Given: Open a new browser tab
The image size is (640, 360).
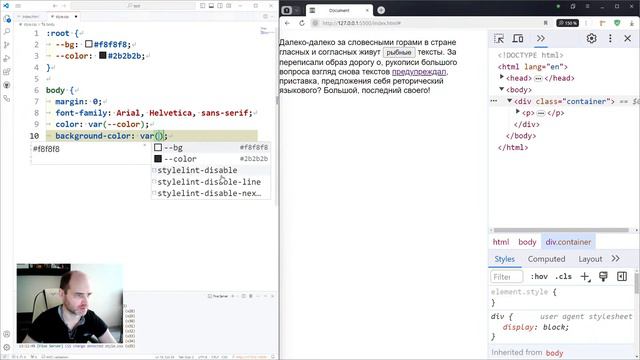Looking at the screenshot, I should point(381,10).
